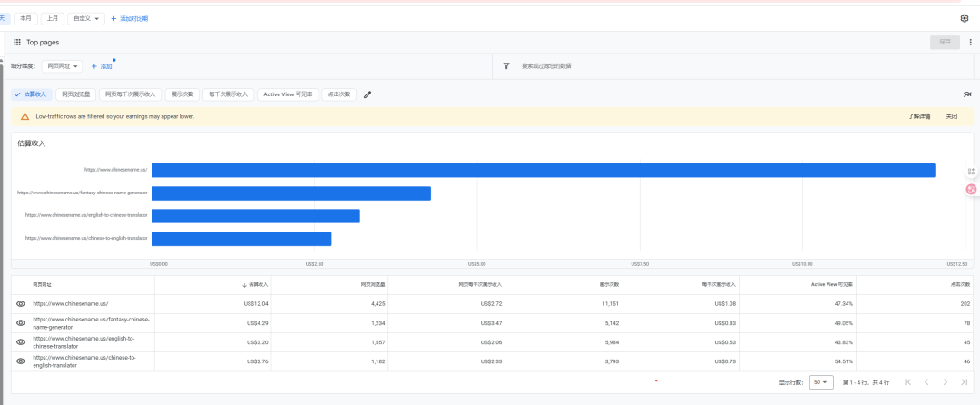Screen dimensions: 980x405
Task: Open the settings gear icon
Action: [x=965, y=18]
